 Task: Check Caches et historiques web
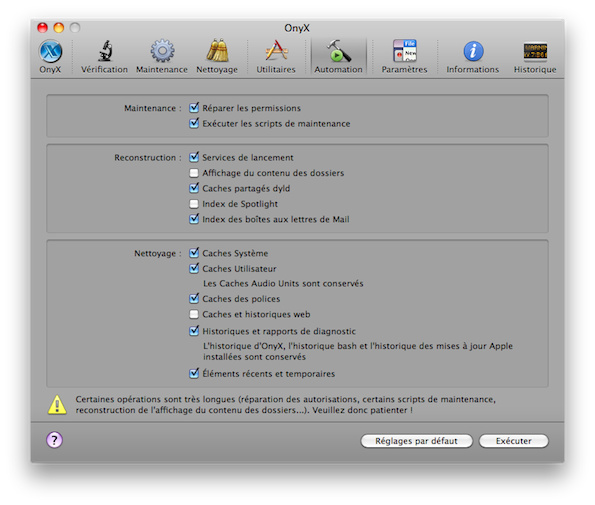(x=194, y=315)
